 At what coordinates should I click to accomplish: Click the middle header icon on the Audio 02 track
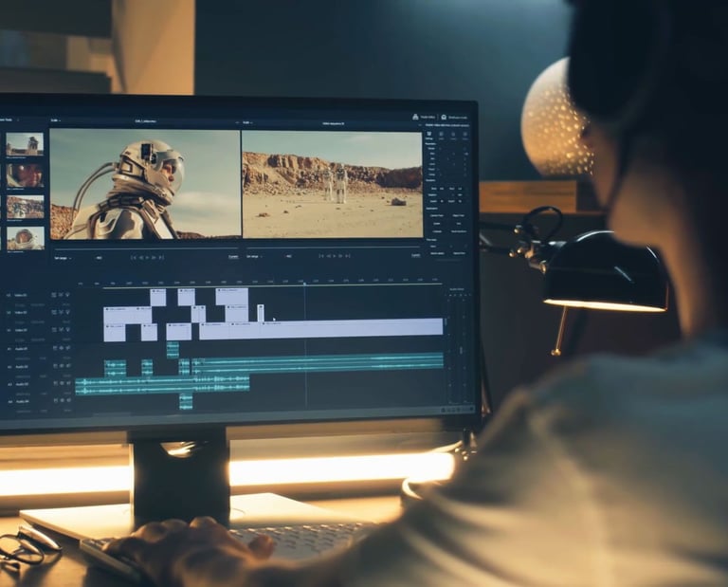62,366
